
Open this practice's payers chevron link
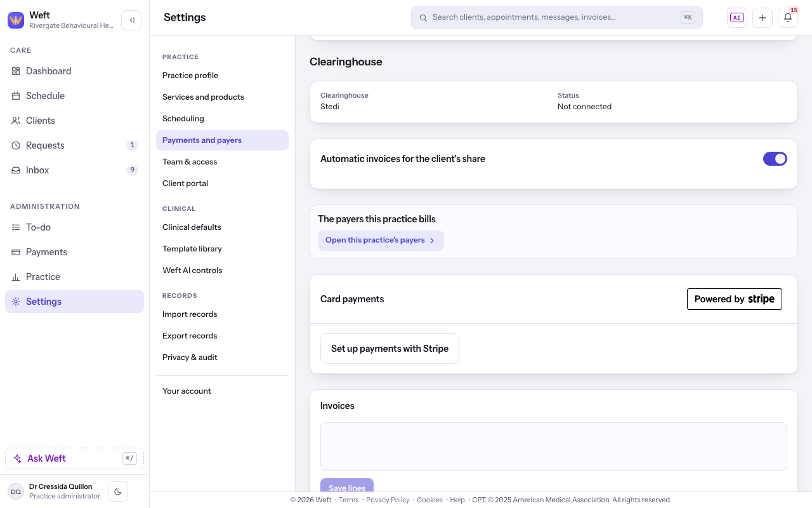pyautogui.click(x=381, y=241)
